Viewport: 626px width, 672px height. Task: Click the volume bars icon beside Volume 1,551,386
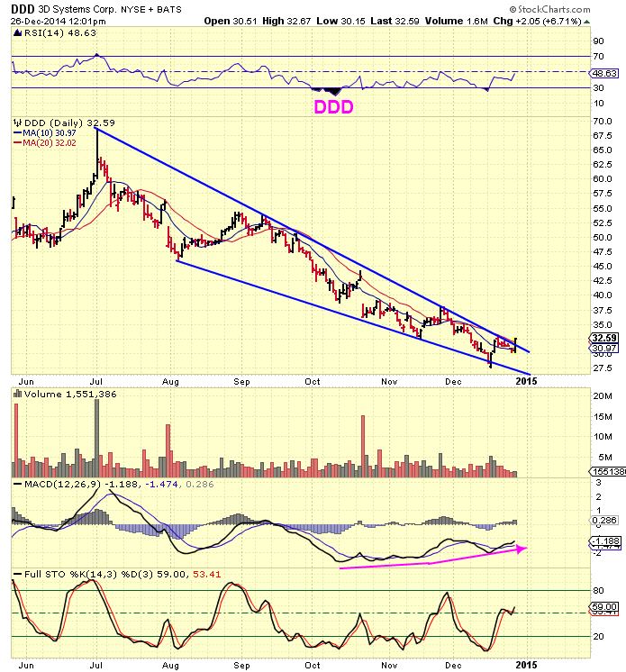point(18,394)
